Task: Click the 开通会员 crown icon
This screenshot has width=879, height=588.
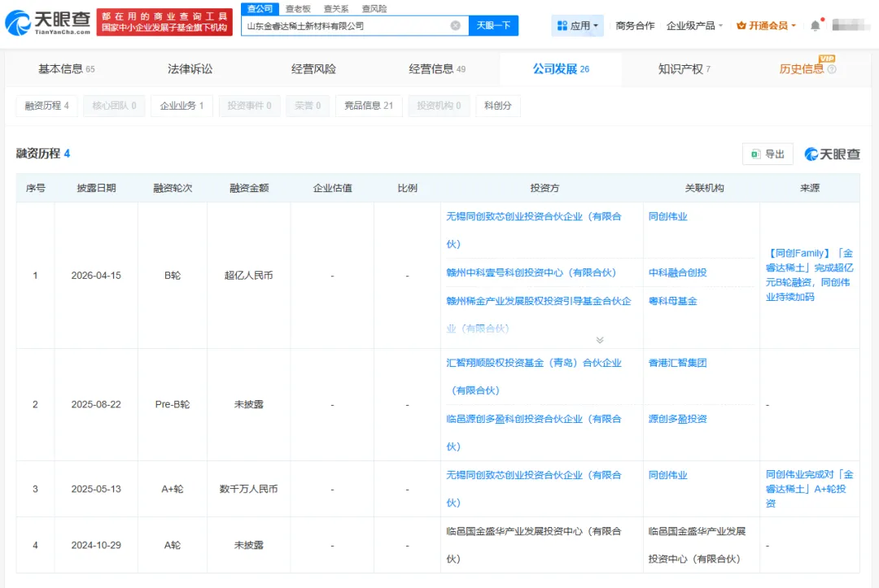Action: [741, 26]
